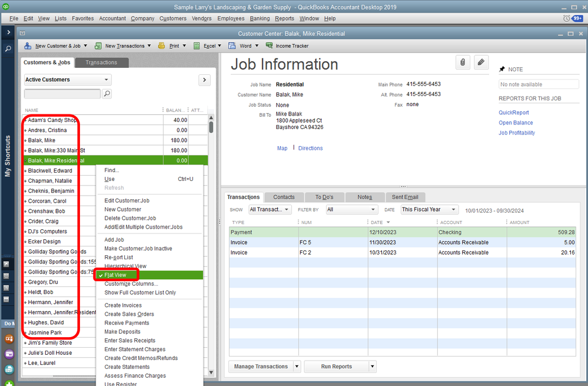
Task: Click the magnifier search icon under Active Customers
Action: 107,94
